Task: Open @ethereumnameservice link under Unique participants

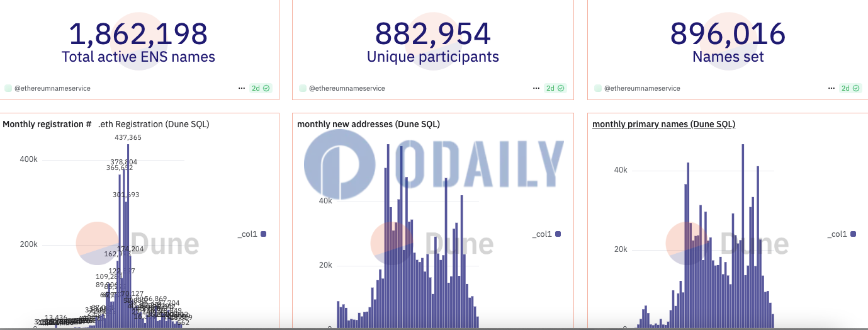Action: (x=347, y=88)
